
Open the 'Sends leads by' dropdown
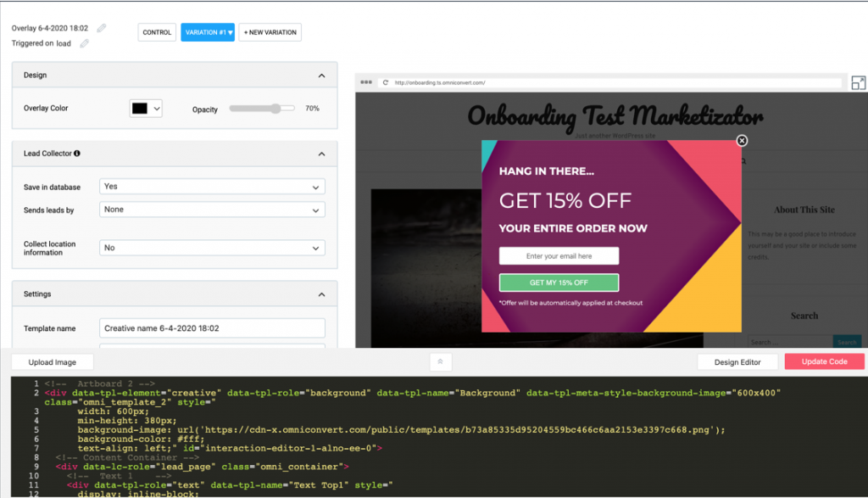[212, 210]
